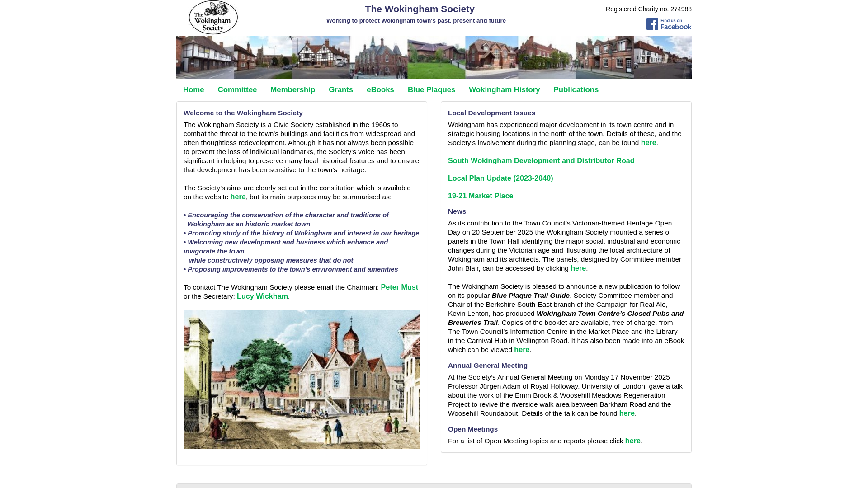Click 'Registered Charity no. 274988' text
The height and width of the screenshot is (488, 868).
point(648,9)
